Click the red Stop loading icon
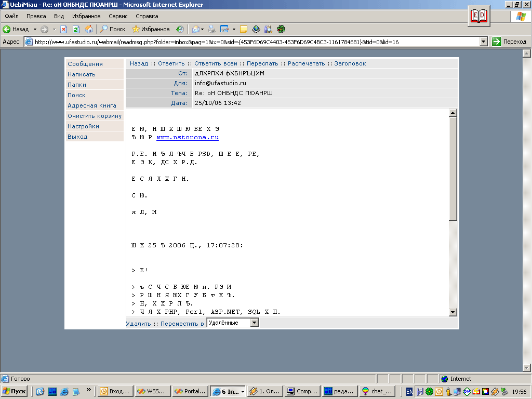This screenshot has width=532, height=399. click(63, 29)
